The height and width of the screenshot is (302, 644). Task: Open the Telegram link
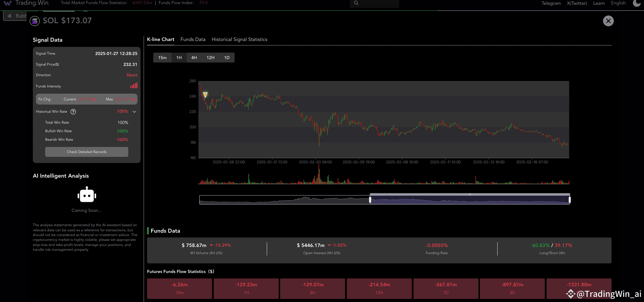(x=551, y=3)
